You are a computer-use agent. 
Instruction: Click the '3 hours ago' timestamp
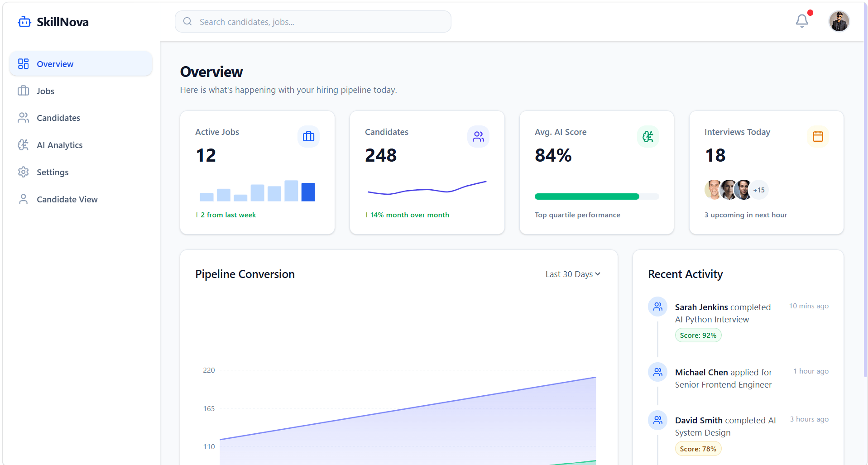click(x=809, y=419)
